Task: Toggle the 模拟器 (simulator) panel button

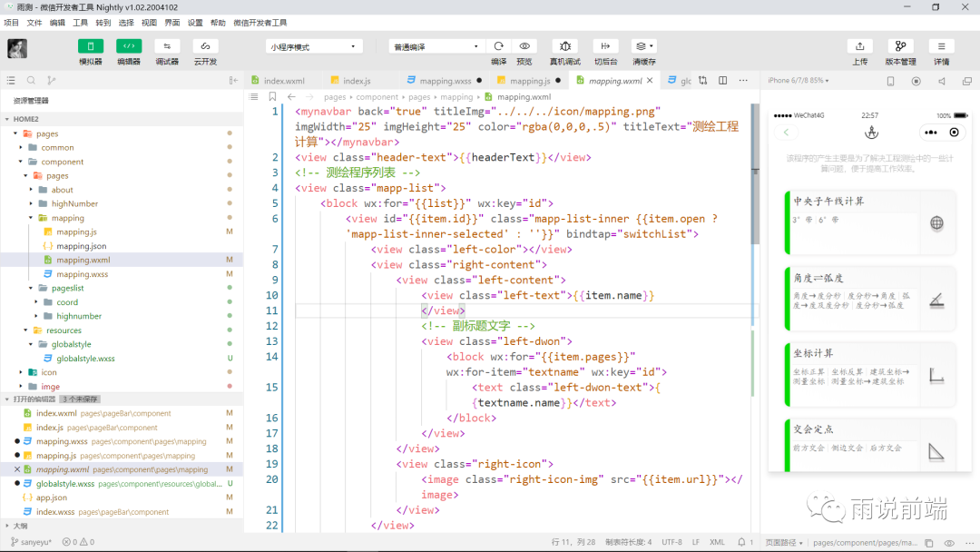Action: 91,46
